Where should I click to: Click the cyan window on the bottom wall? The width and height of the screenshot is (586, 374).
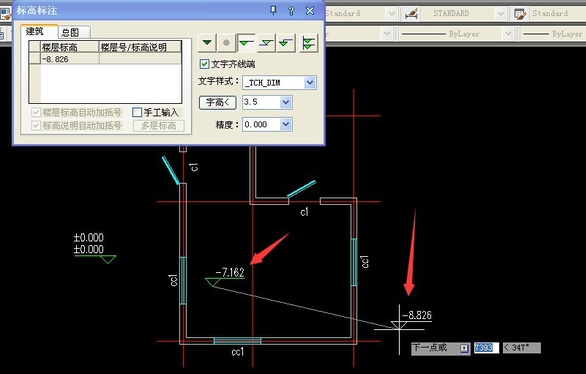tap(237, 341)
